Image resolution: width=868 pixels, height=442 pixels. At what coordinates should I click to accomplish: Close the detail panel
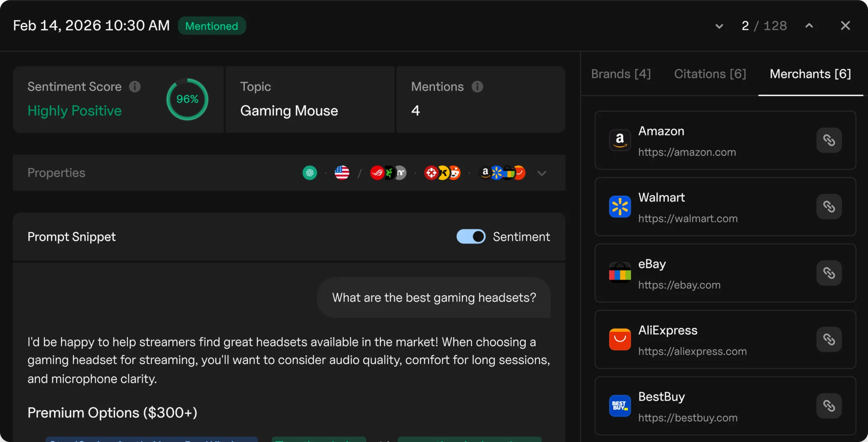pos(845,26)
